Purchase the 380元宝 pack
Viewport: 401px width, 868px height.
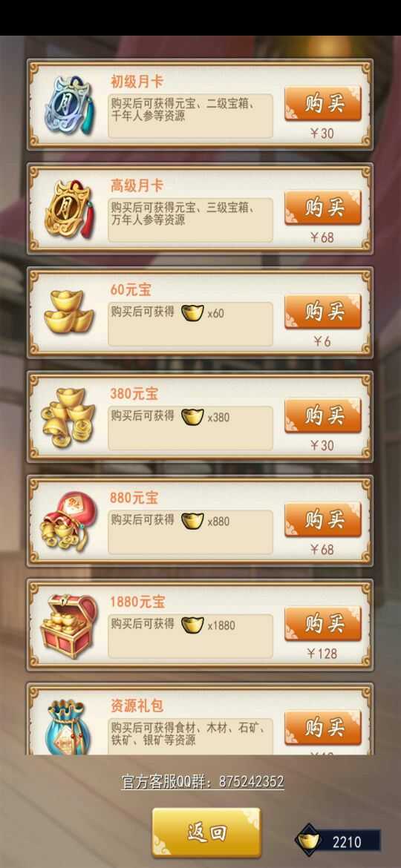323,415
